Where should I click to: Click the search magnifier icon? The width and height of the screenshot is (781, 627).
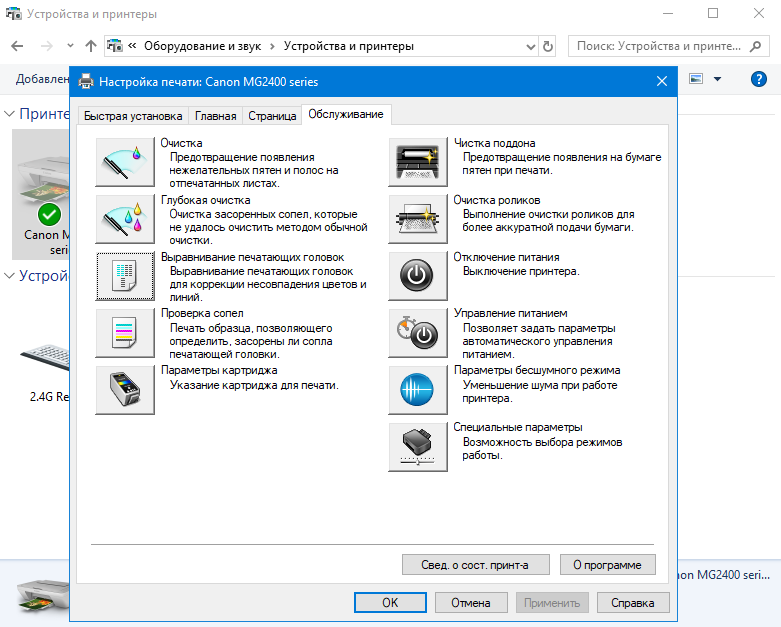756,46
